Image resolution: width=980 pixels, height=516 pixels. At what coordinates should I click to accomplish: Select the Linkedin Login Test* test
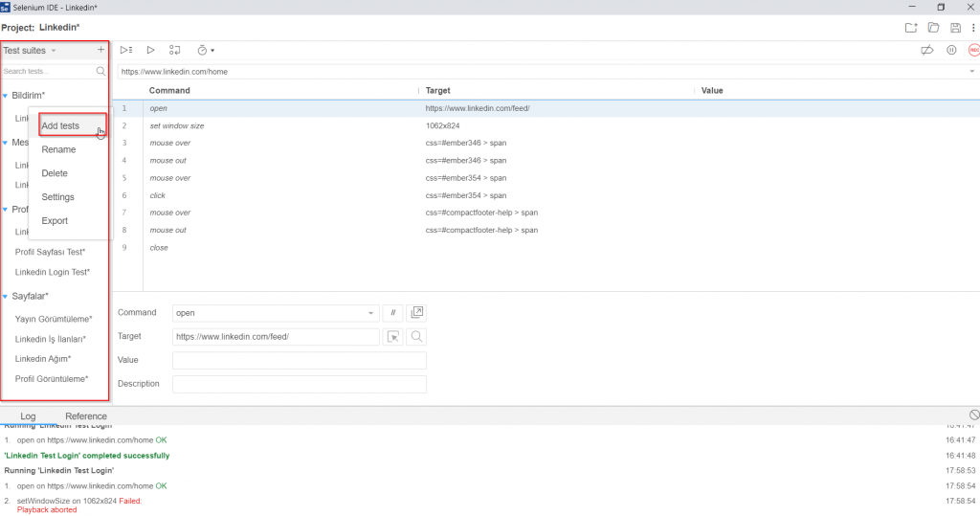click(53, 272)
